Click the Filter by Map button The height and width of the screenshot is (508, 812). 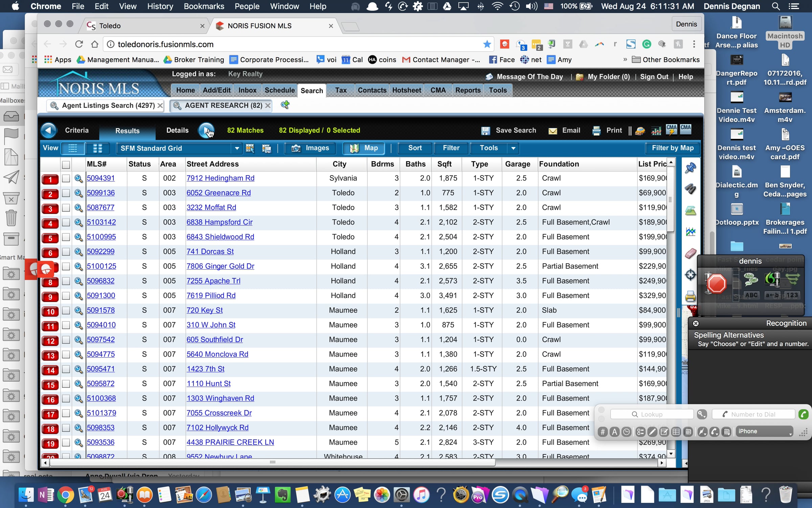point(672,148)
